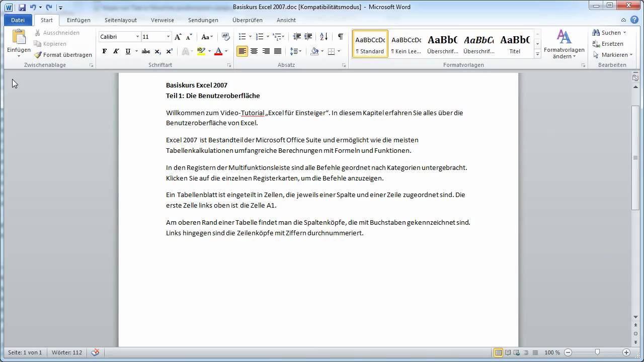Apply the yellow text highlight color

[201, 51]
